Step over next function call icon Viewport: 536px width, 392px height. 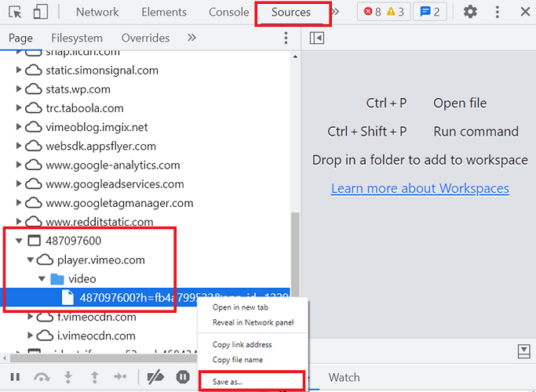click(x=42, y=377)
